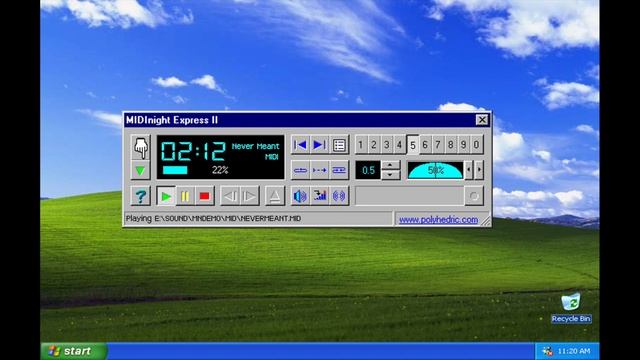Screen dimensions: 640x360
Task: Open the playlist list icon
Action: click(339, 145)
